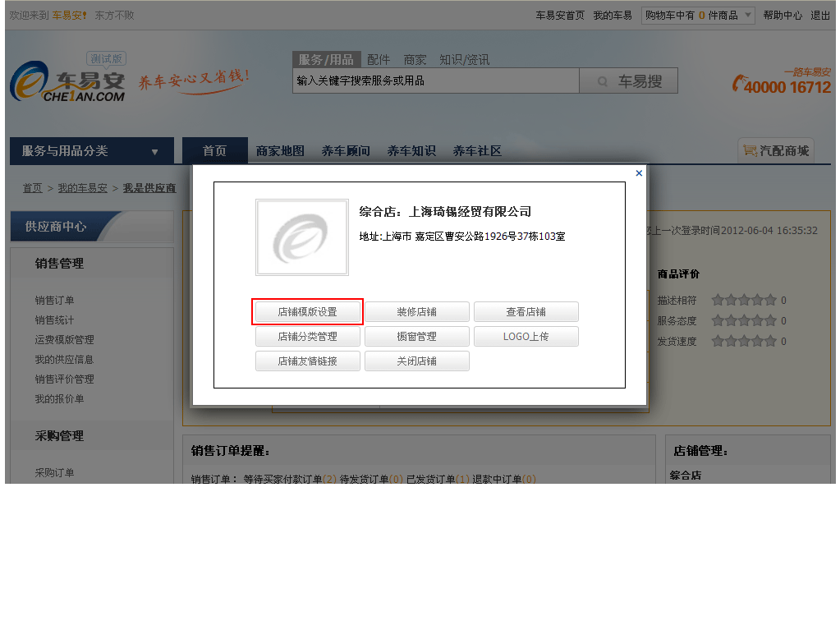Screen dimensions: 840x639
Task: Select the 商家 search tab
Action: (x=415, y=59)
